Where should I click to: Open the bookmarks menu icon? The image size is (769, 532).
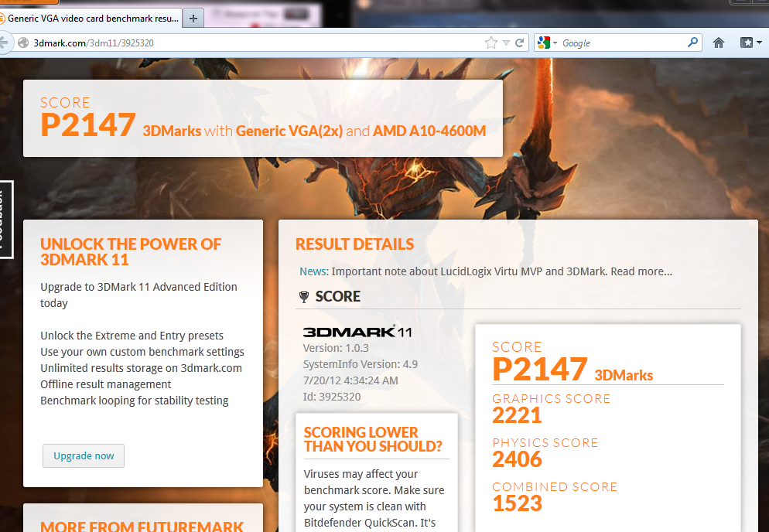[747, 43]
